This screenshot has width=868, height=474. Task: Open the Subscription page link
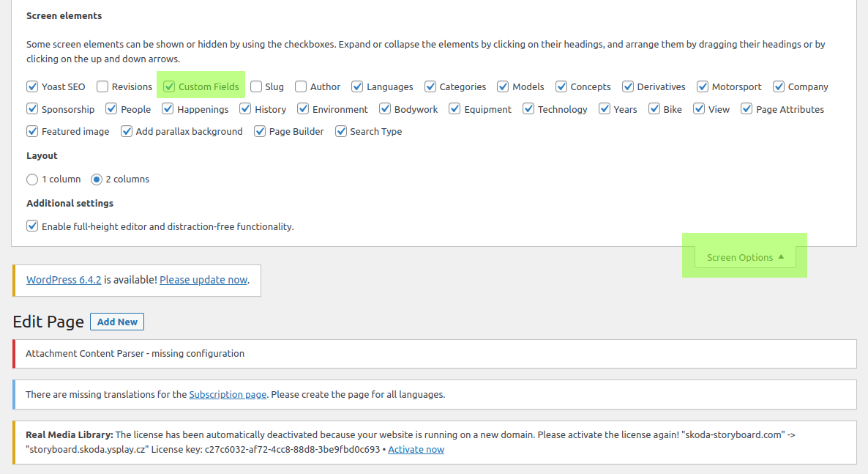(x=228, y=395)
